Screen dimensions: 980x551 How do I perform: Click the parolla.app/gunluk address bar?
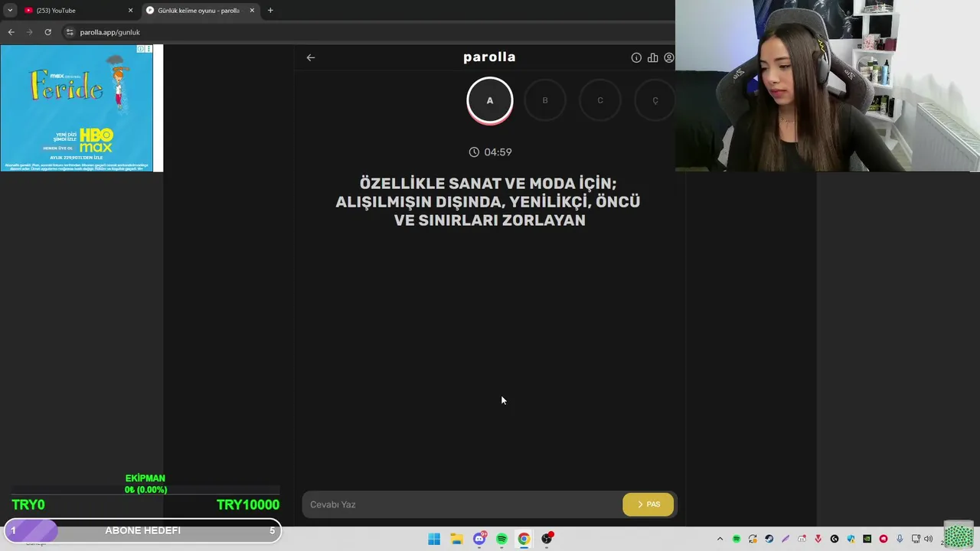point(367,32)
